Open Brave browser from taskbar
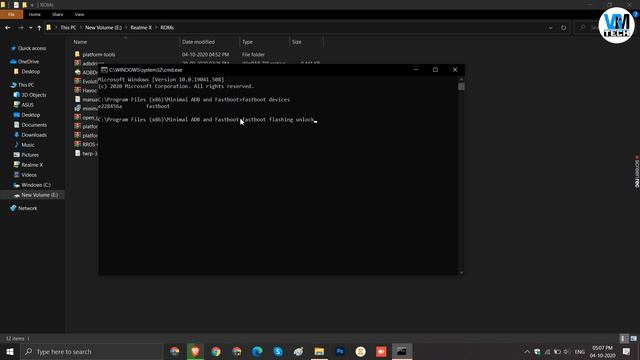This screenshot has height=360, width=640. pos(195,351)
